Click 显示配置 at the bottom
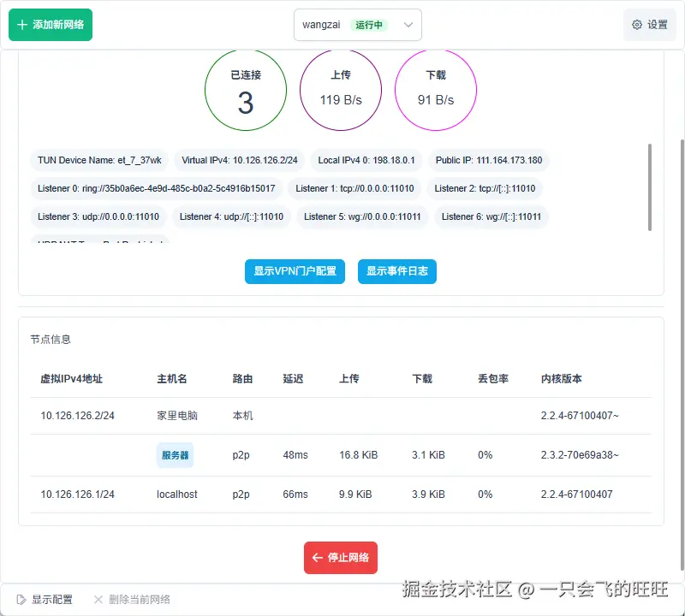This screenshot has height=616, width=685. pos(45,600)
